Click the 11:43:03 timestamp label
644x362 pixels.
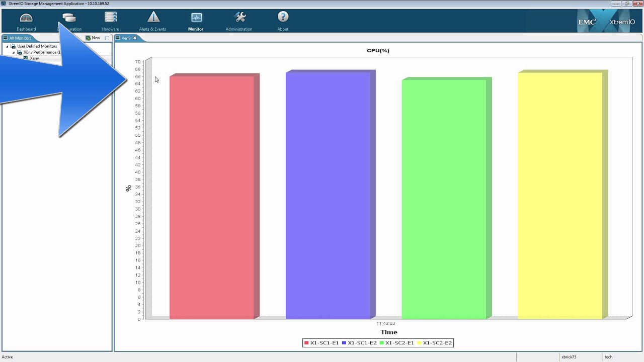tap(385, 323)
